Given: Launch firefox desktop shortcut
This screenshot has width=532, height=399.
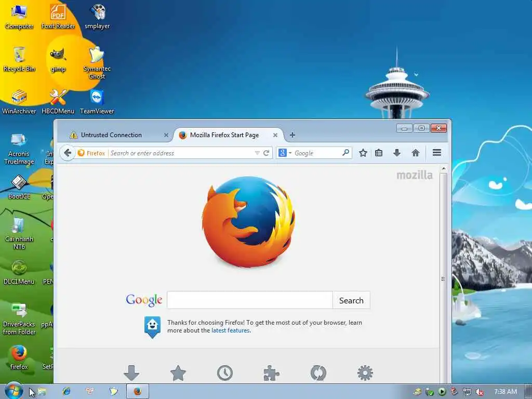Looking at the screenshot, I should (19, 357).
